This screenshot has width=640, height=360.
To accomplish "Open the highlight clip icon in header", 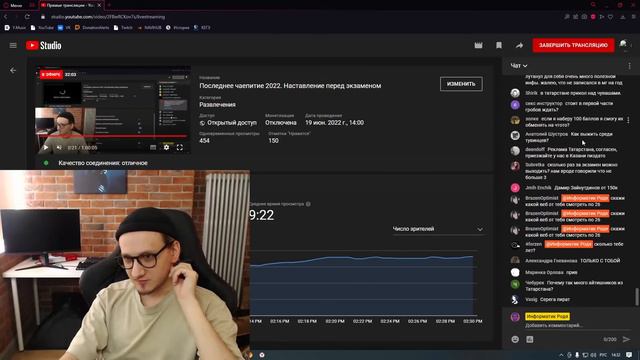I will tap(478, 45).
